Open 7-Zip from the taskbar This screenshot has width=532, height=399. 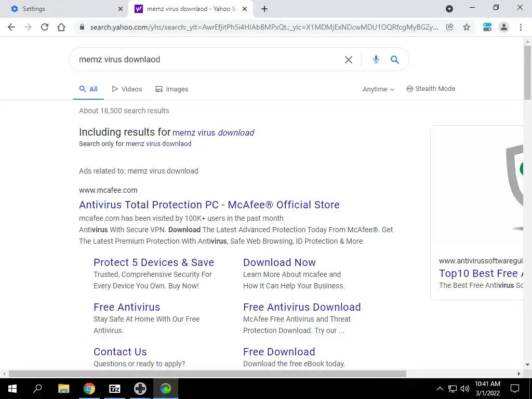114,389
